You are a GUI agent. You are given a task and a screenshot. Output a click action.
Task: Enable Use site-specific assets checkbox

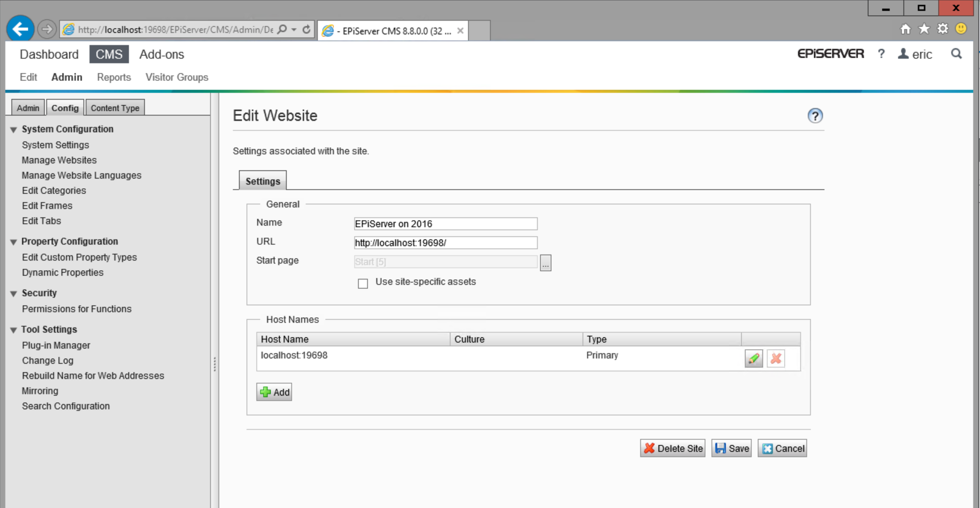363,283
